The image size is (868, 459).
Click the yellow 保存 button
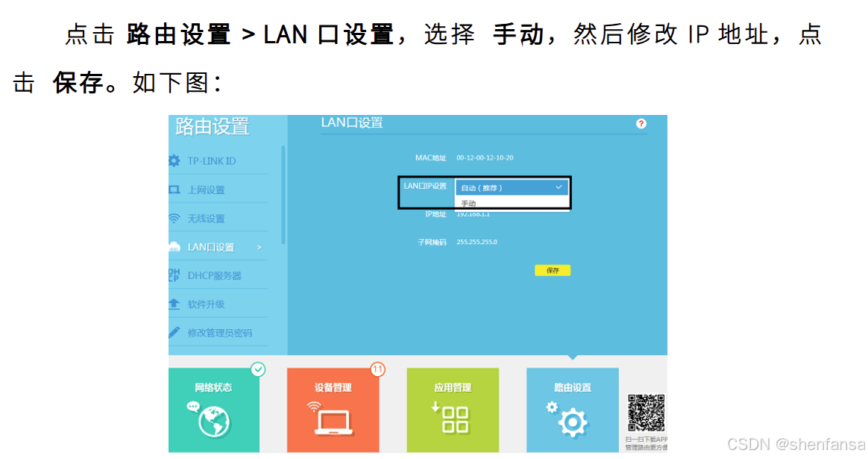[x=553, y=269]
